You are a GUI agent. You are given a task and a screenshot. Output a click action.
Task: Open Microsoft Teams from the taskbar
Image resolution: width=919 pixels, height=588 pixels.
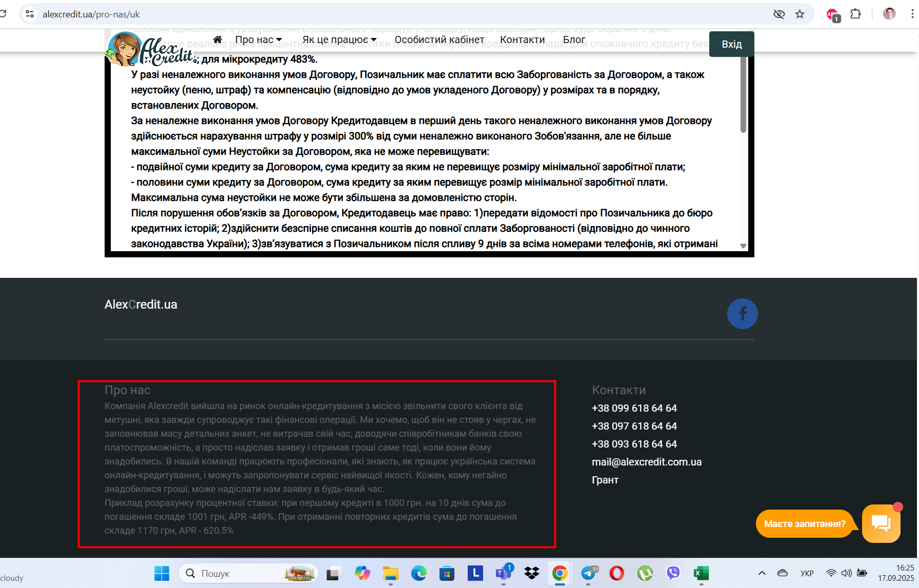(x=504, y=573)
